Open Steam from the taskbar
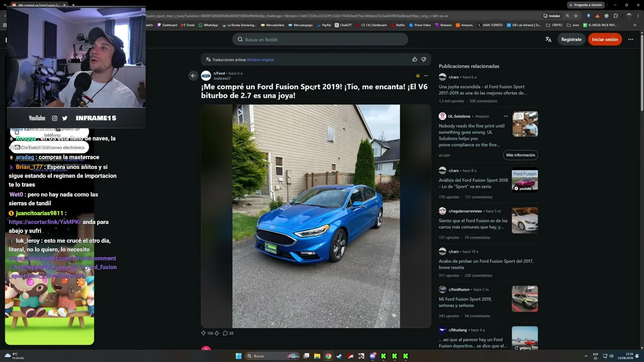Image resolution: width=644 pixels, height=362 pixels. pos(339,356)
